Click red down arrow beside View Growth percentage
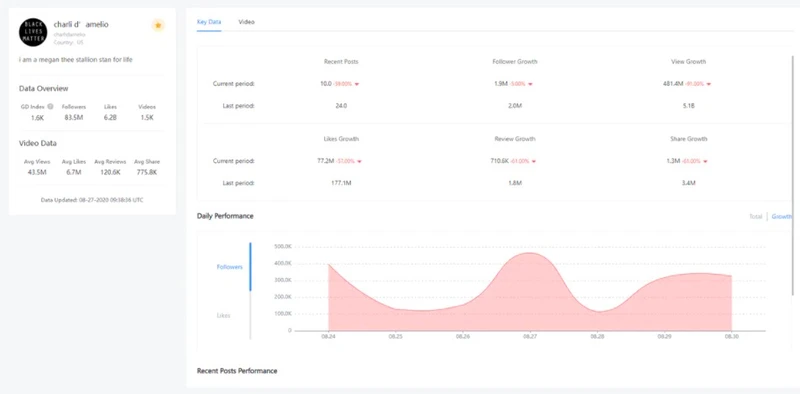The width and height of the screenshot is (800, 394). click(709, 84)
